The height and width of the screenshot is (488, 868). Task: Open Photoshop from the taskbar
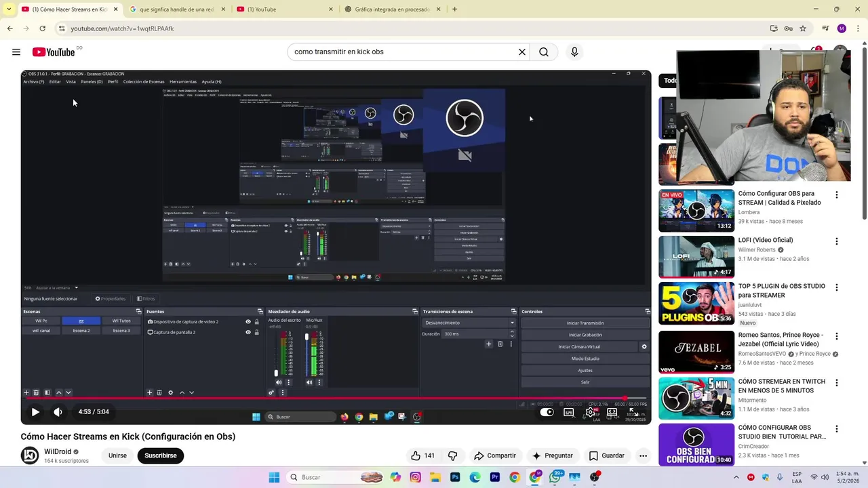tap(455, 477)
